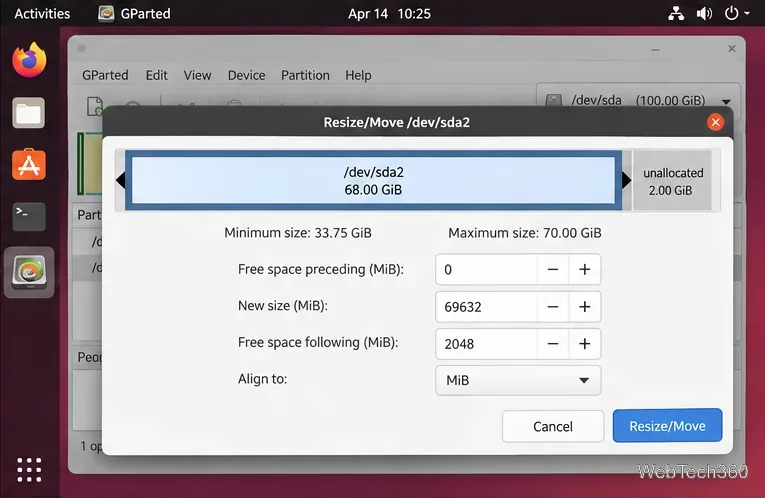Screen dimensions: 765x498
Task: Open the Help menu
Action: click(x=359, y=75)
